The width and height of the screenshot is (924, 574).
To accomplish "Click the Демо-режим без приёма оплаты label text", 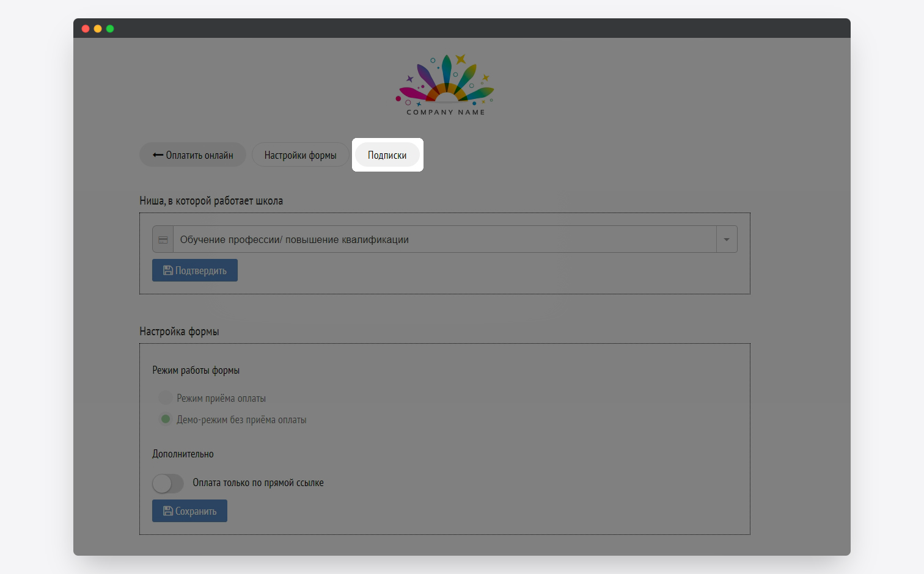I will (241, 420).
